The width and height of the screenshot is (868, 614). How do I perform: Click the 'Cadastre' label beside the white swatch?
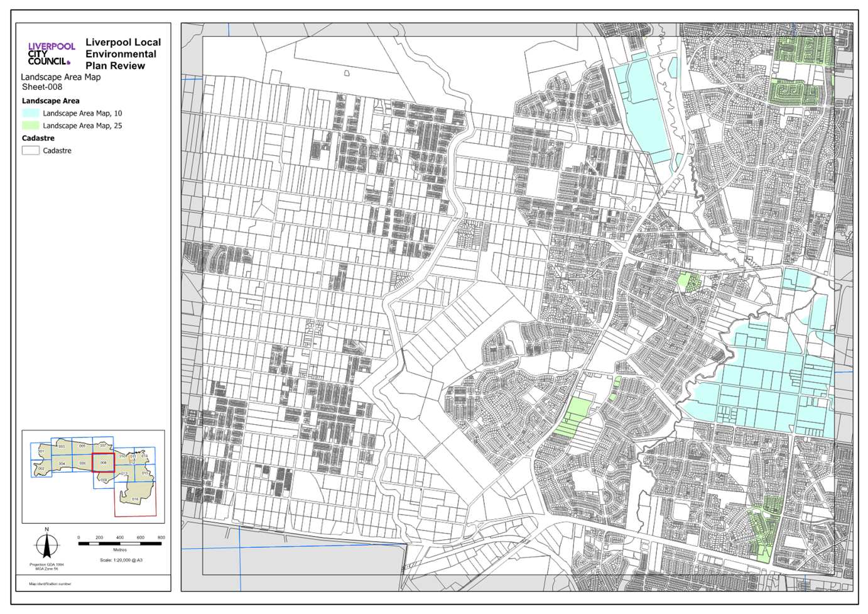[x=57, y=151]
